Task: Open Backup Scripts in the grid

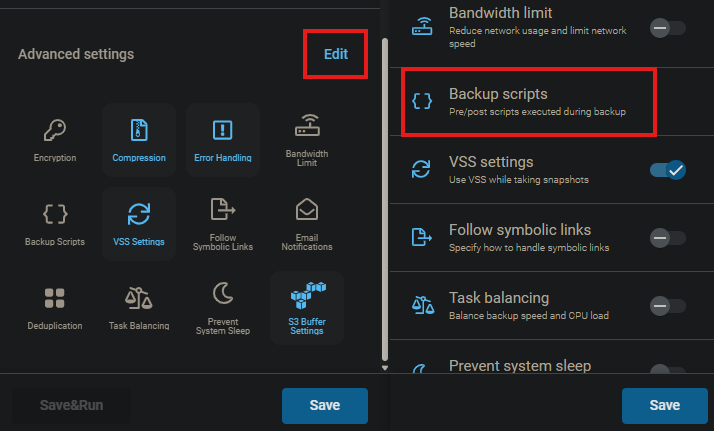Action: tap(54, 213)
